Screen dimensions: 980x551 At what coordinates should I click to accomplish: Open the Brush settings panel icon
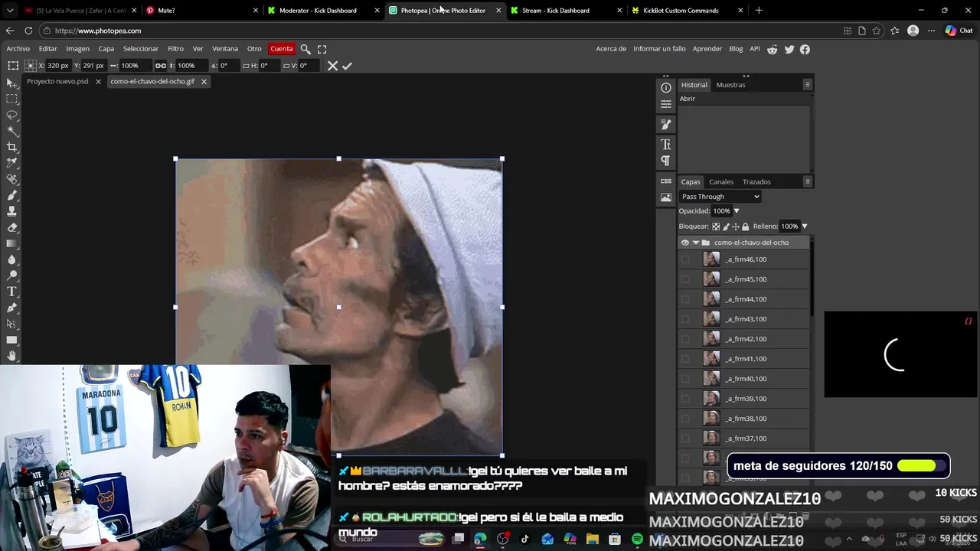click(x=666, y=124)
